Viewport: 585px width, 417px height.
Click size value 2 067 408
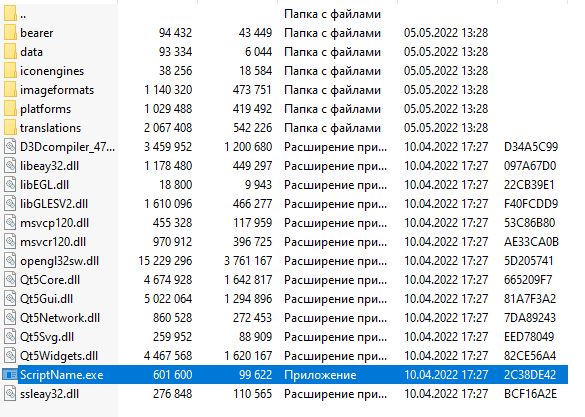[x=168, y=128]
